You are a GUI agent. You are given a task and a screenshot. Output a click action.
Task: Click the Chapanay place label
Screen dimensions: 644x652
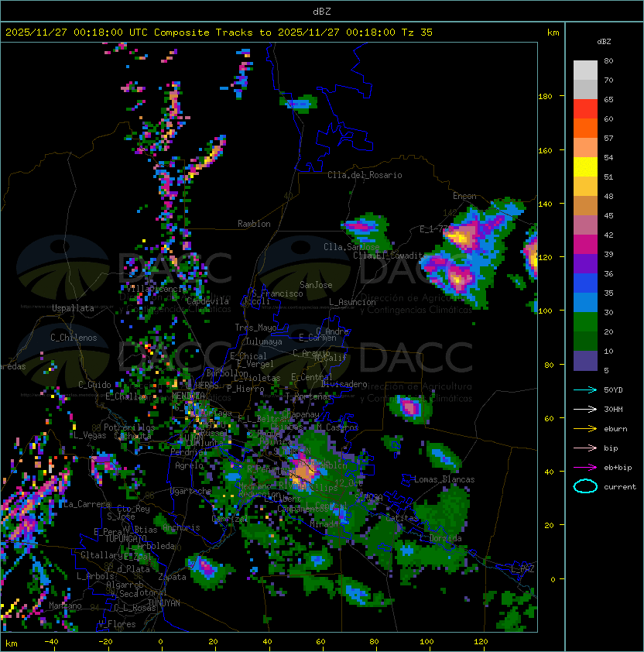coord(300,414)
